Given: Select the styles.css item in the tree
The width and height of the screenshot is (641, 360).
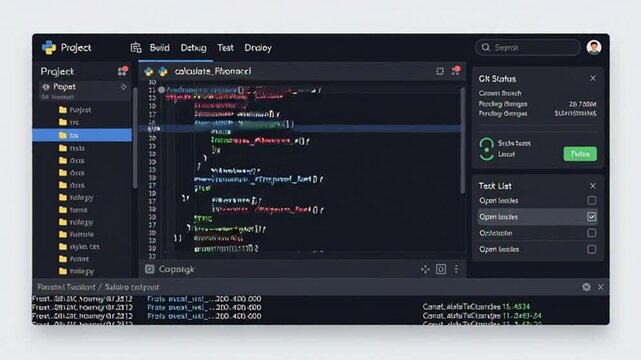Looking at the screenshot, I should click(79, 246).
